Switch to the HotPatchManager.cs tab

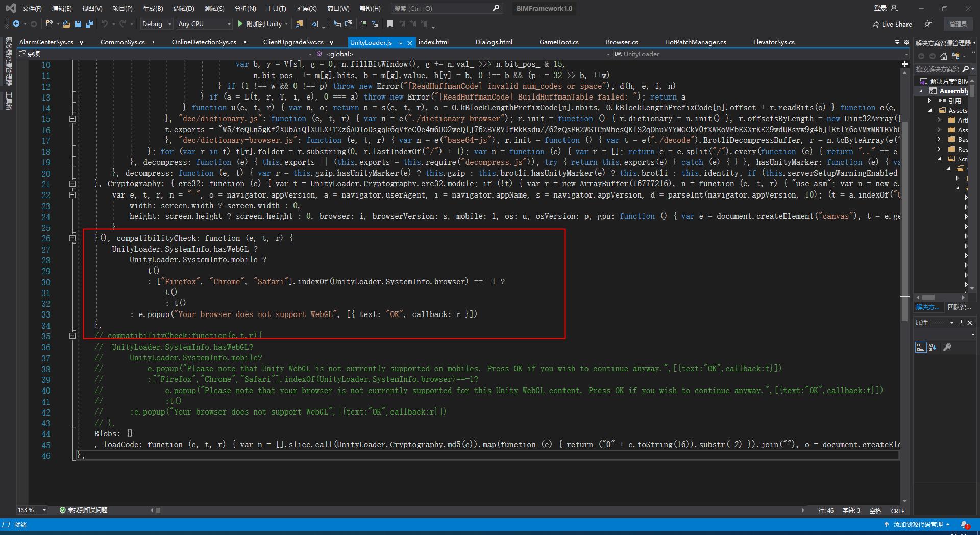695,42
